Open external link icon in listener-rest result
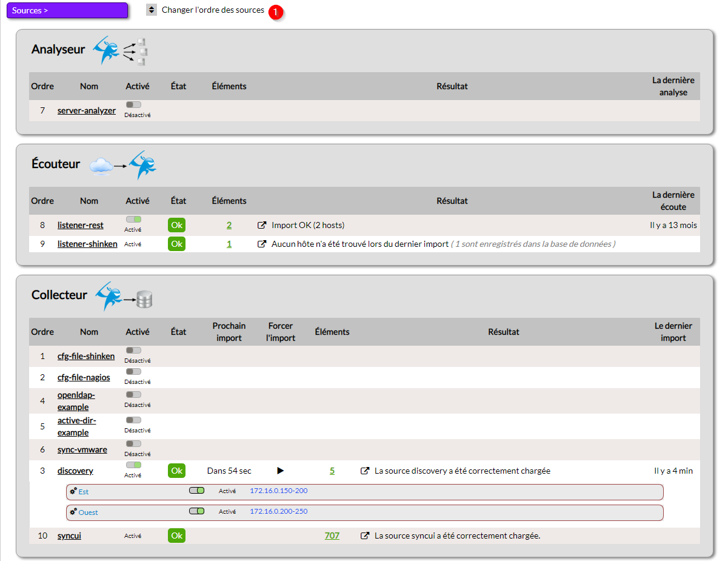Image resolution: width=728 pixels, height=561 pixels. click(x=262, y=225)
